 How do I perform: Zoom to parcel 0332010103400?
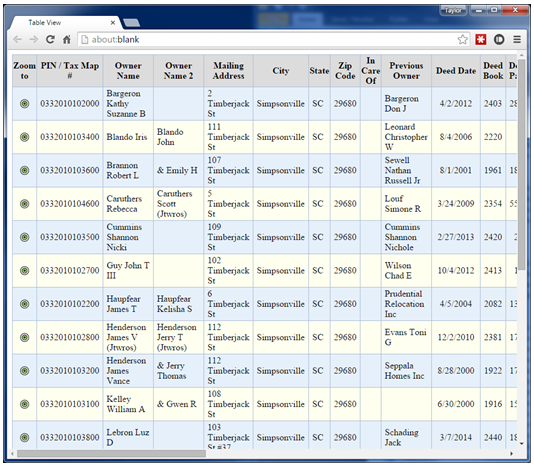click(x=25, y=137)
